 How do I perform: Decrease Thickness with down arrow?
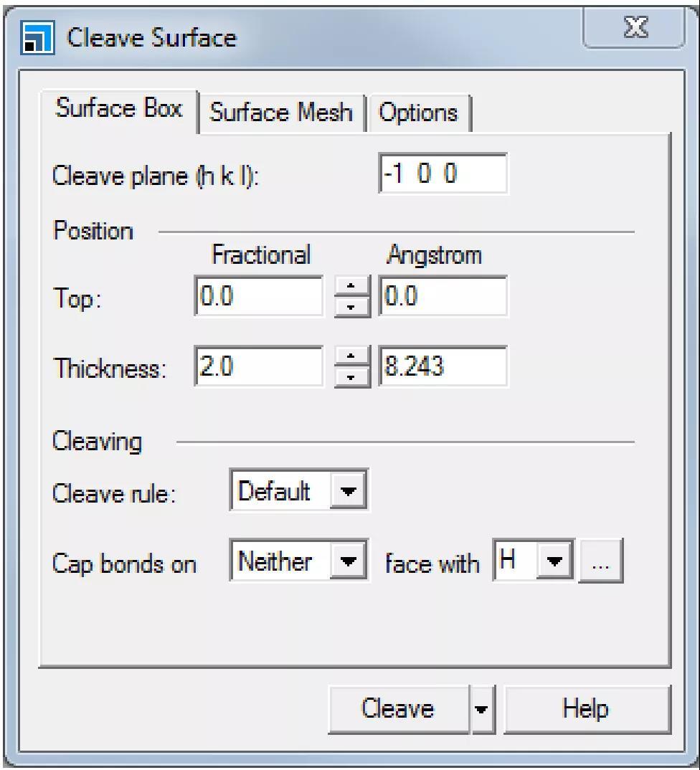coord(352,376)
